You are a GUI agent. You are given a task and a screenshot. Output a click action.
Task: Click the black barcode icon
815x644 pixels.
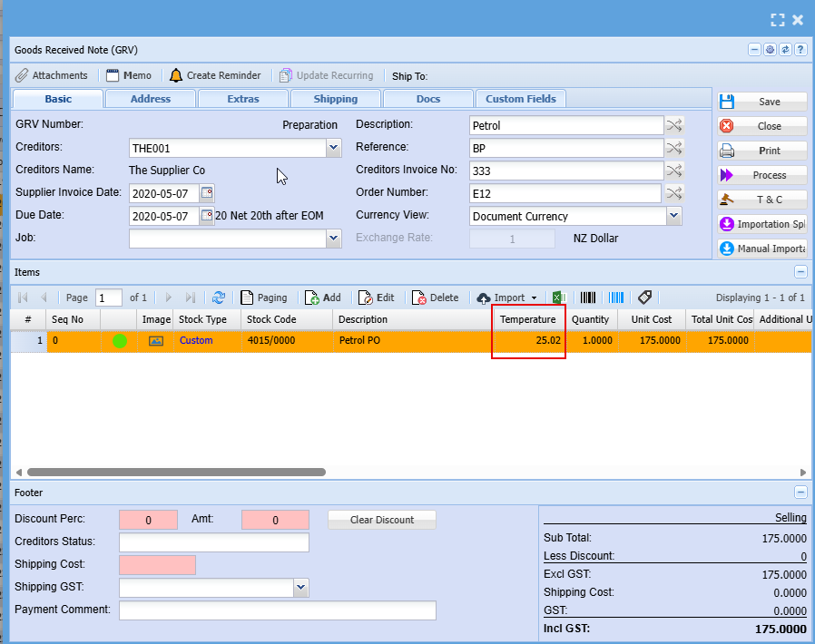coord(589,298)
